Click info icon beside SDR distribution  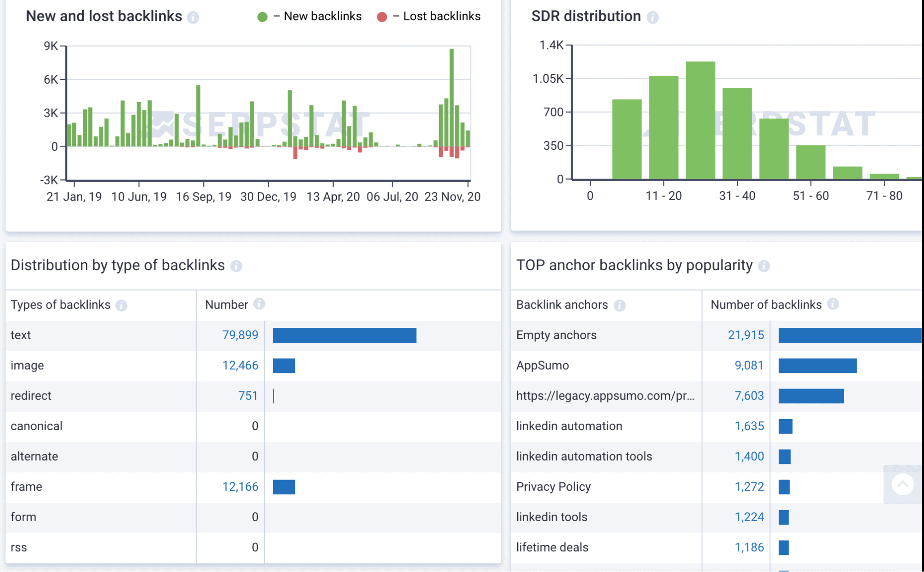652,17
